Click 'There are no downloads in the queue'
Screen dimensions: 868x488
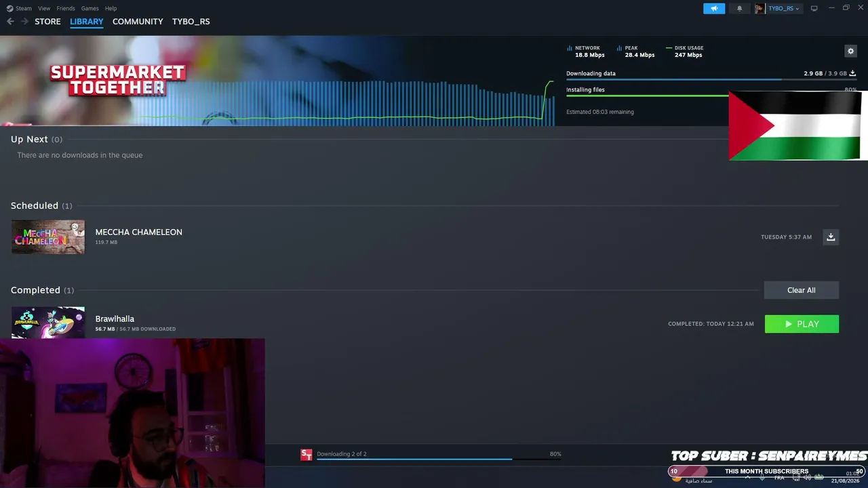pos(80,155)
